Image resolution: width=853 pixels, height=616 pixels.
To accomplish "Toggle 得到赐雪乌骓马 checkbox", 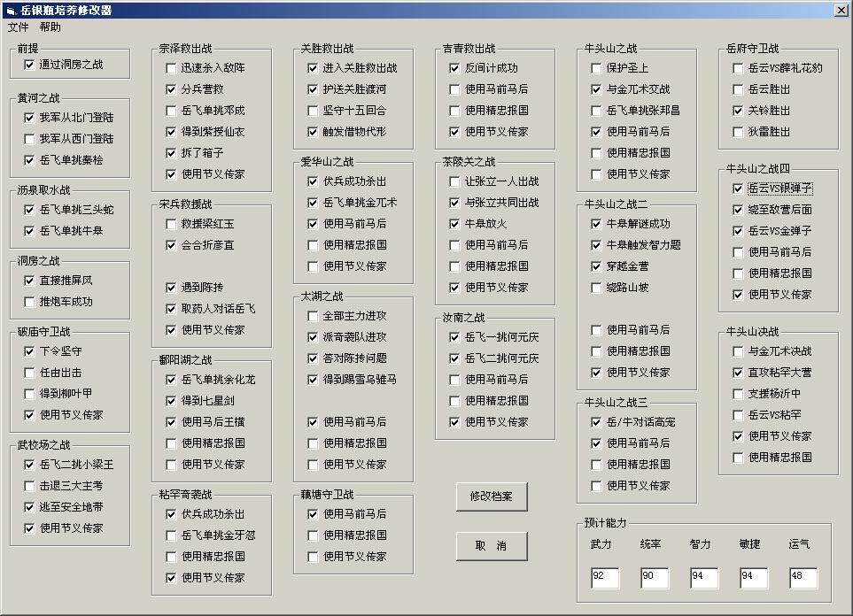I will 313,380.
